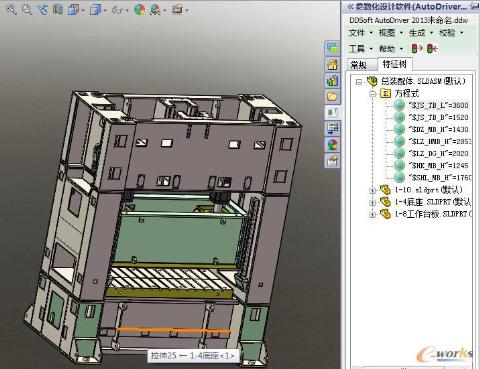Image resolution: width=480 pixels, height=369 pixels.
Task: Click the View Settings monitor icon
Action: coord(178,9)
